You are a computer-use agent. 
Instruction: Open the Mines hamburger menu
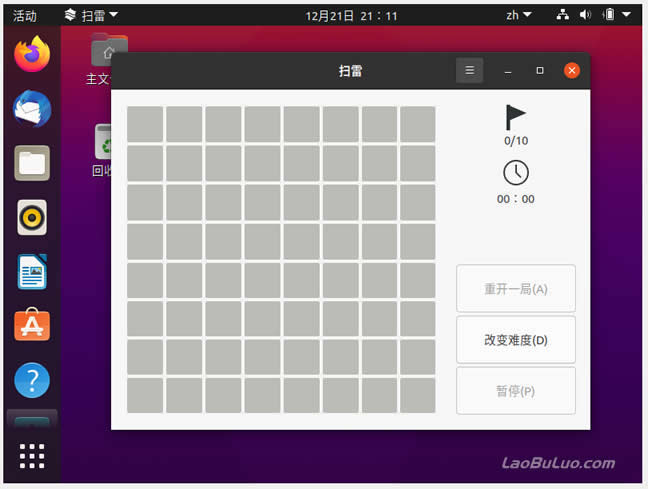tap(469, 70)
